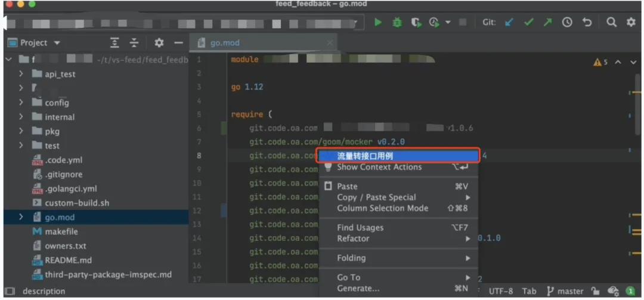This screenshot has width=644, height=300.
Task: Toggle the read-only lock icon in status bar
Action: click(x=595, y=291)
